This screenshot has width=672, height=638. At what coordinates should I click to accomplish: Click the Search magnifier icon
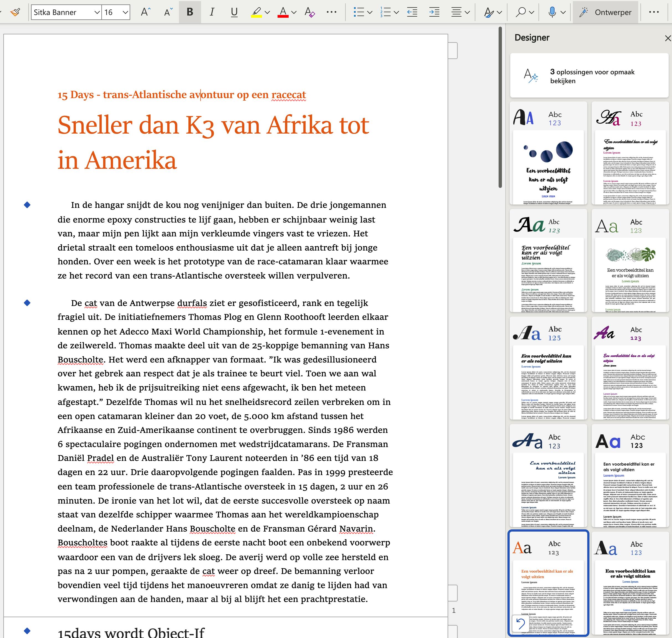coord(520,12)
